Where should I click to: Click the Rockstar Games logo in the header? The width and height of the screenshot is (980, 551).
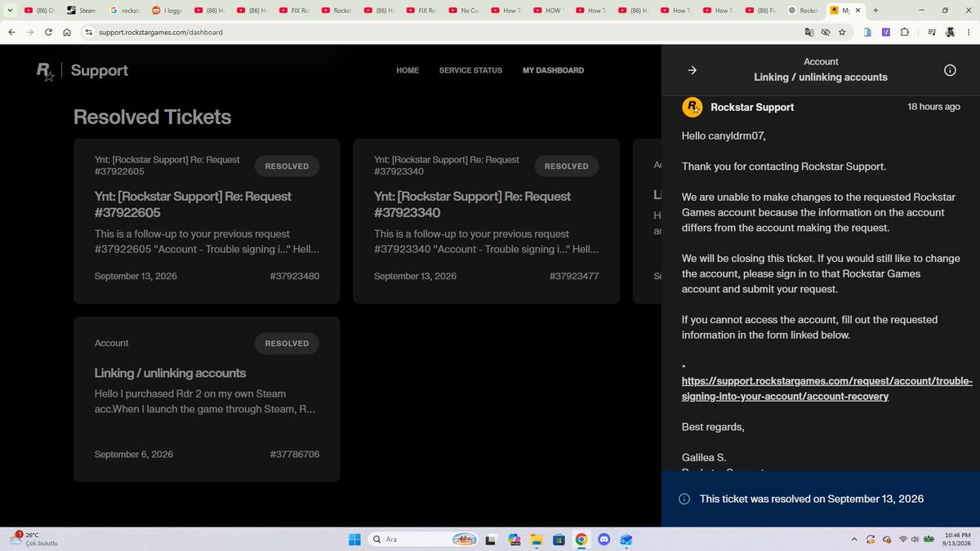point(46,71)
